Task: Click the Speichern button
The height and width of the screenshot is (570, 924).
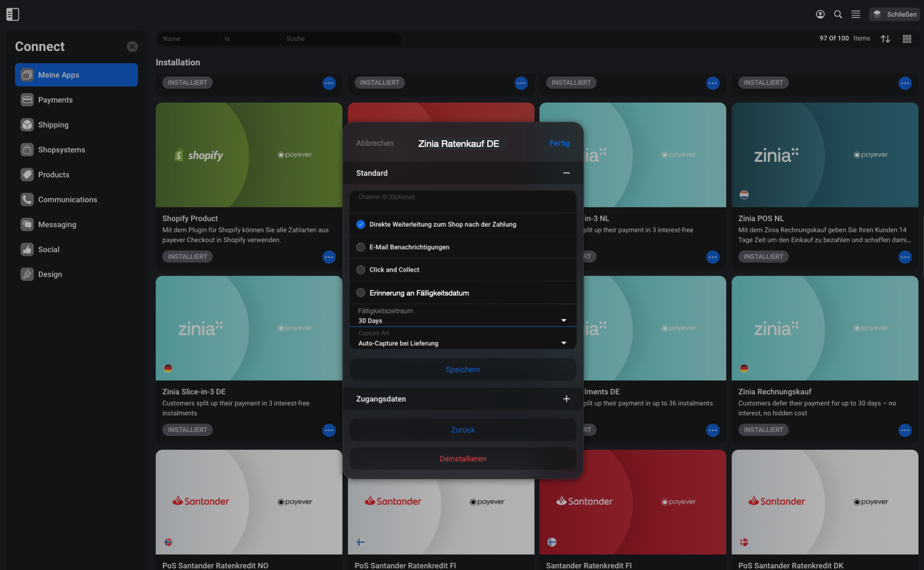Action: (x=463, y=369)
